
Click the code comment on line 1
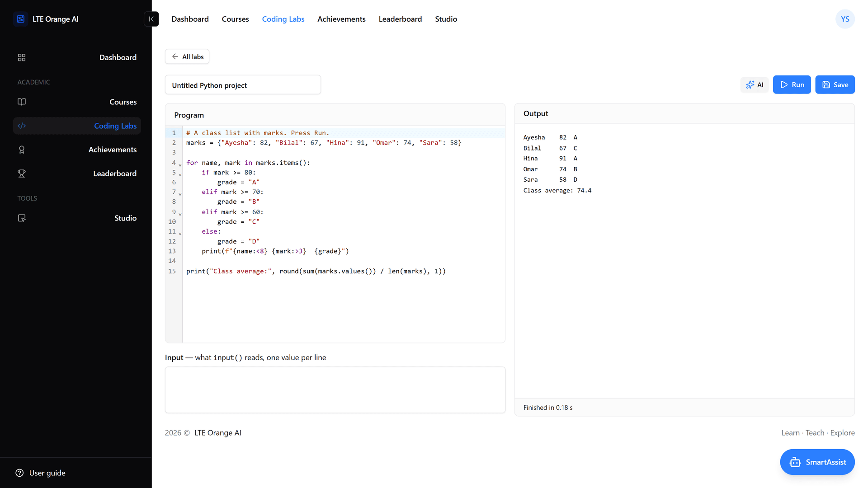(258, 133)
